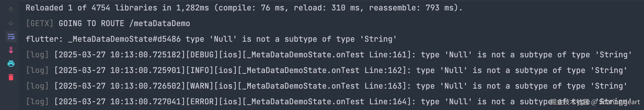Click _MetaDataDemoState.onTest Line:162 reference

[324, 70]
